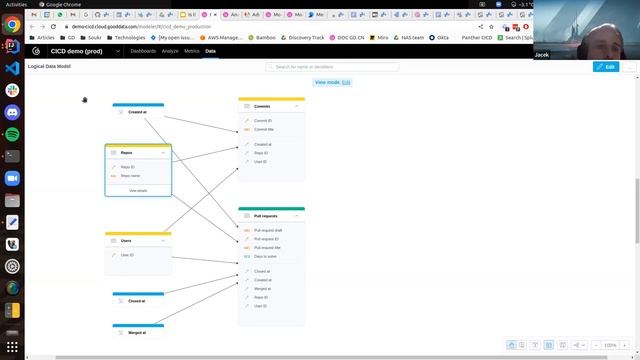This screenshot has height=360, width=640.
Task: Open the Okta bookmark
Action: pos(439,38)
